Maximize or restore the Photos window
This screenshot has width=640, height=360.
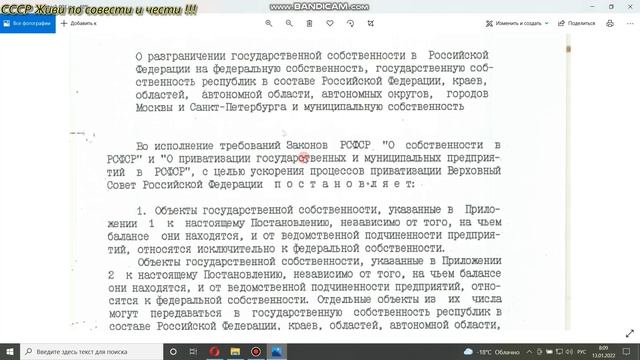(611, 7)
